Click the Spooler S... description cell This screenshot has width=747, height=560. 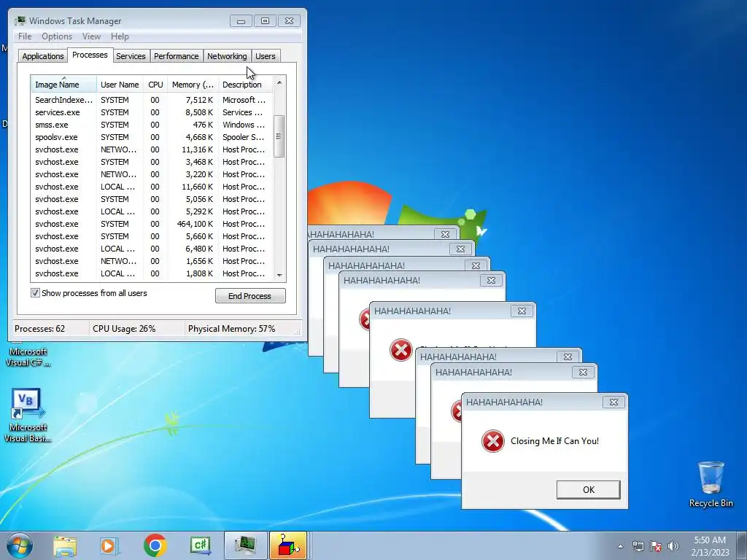[243, 137]
